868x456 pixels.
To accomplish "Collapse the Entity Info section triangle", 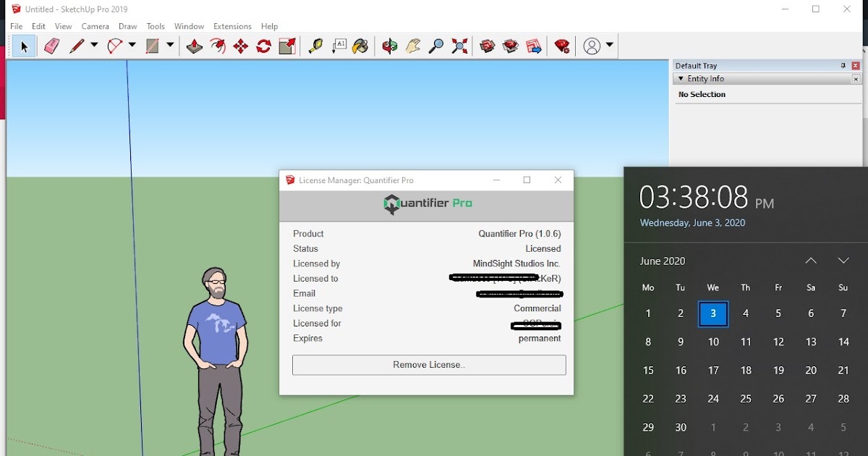I will [x=681, y=79].
